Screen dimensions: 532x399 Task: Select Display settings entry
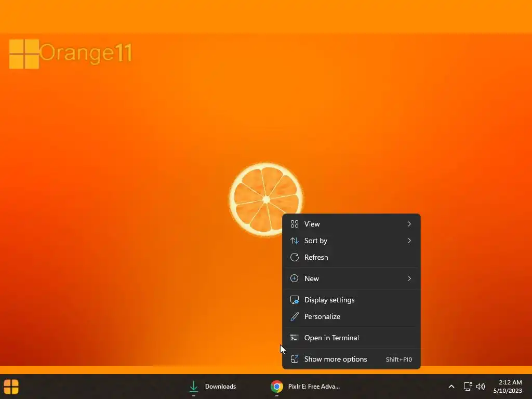pos(351,300)
